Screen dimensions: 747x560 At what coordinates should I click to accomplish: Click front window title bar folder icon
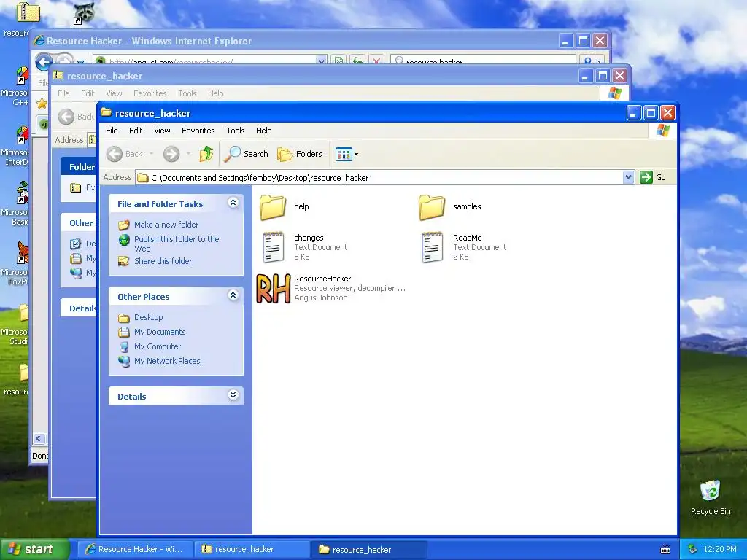point(107,113)
